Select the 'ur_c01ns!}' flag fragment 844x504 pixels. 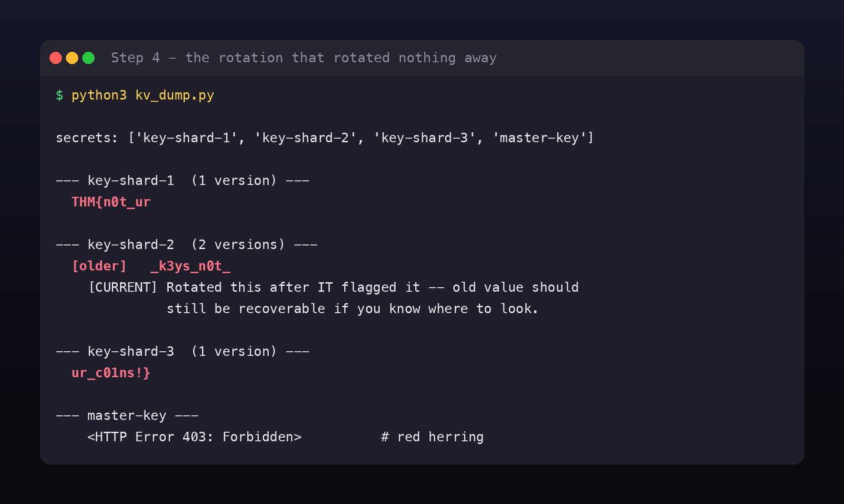click(x=111, y=373)
